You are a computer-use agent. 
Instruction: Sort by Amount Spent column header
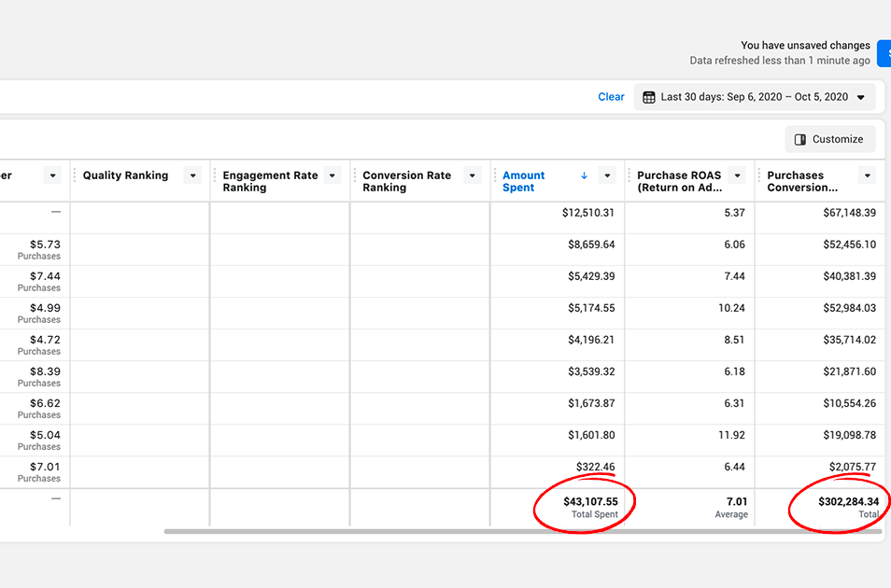point(524,181)
